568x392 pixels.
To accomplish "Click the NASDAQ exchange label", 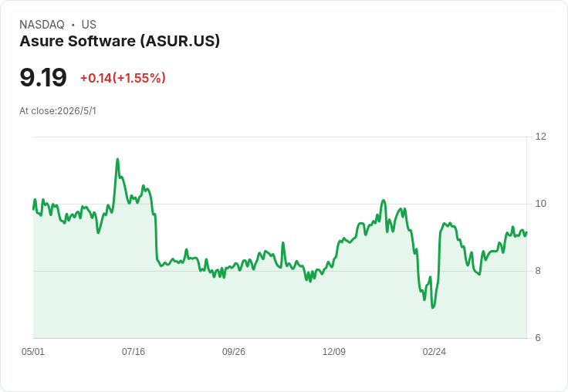I will pos(42,25).
